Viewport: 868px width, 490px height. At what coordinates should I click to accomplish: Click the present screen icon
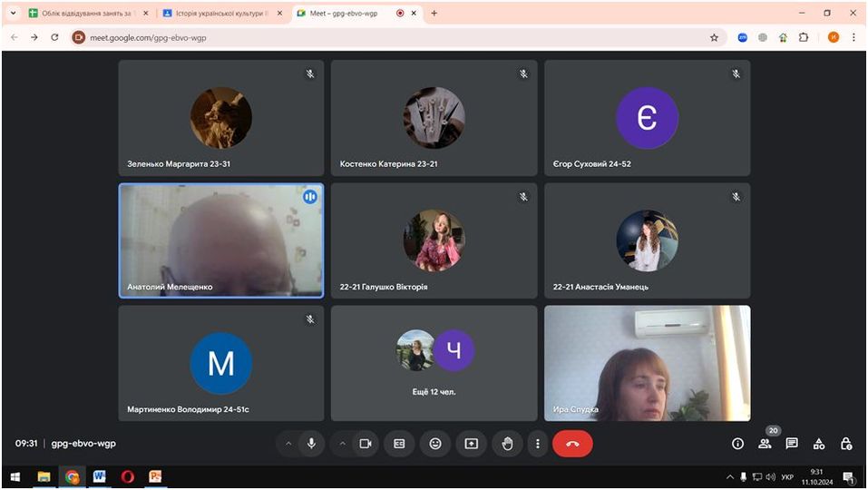472,444
